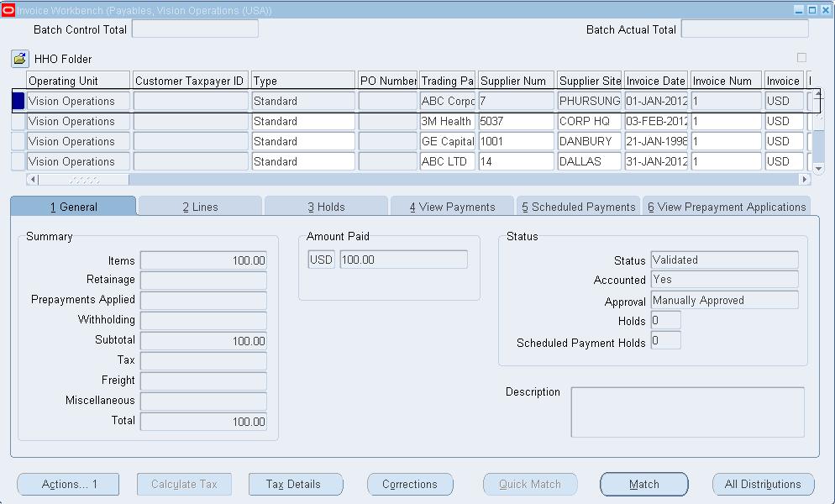
Task: Click the Actions... 1 button
Action: pyautogui.click(x=67, y=484)
